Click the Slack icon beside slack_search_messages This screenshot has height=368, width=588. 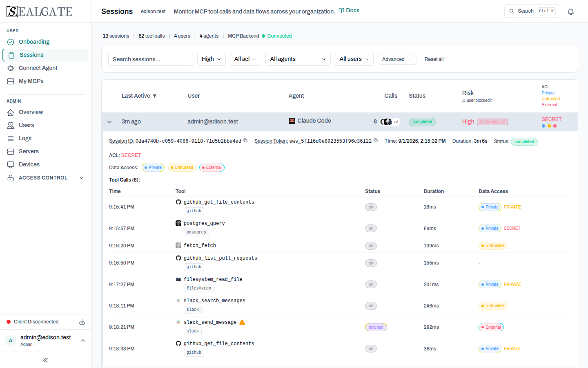[x=178, y=301]
